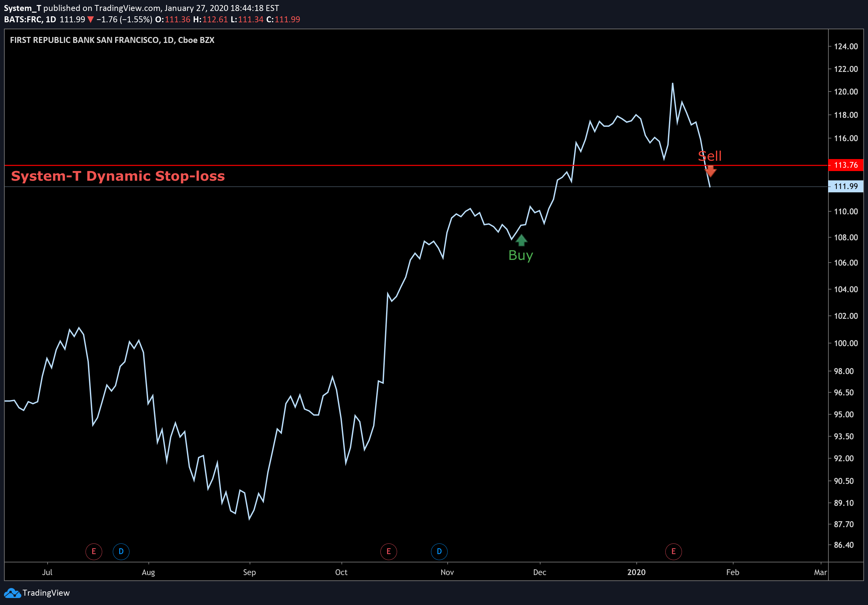
Task: Click the close value C: 111.99 in header
Action: click(x=283, y=20)
